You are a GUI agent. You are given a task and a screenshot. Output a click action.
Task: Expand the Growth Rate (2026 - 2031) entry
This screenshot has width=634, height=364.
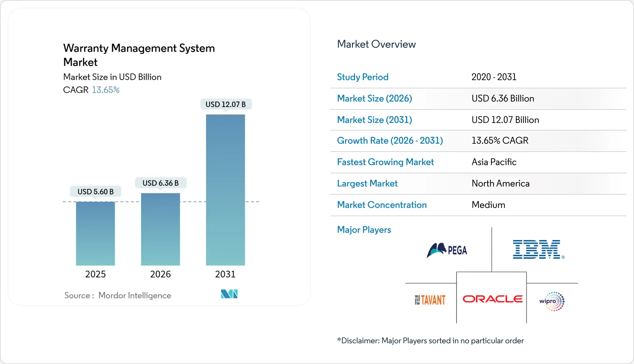coord(390,141)
